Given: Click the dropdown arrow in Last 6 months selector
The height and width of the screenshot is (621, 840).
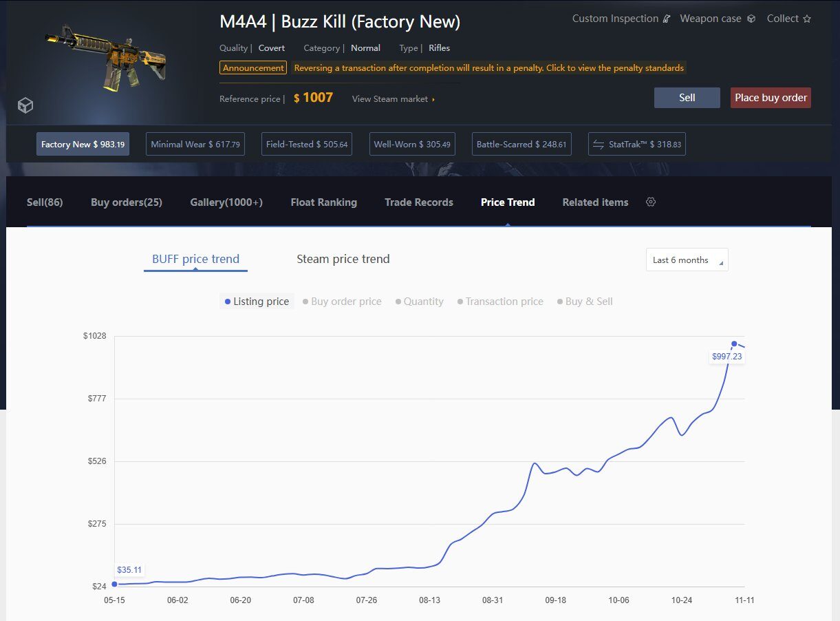Looking at the screenshot, I should coord(722,263).
